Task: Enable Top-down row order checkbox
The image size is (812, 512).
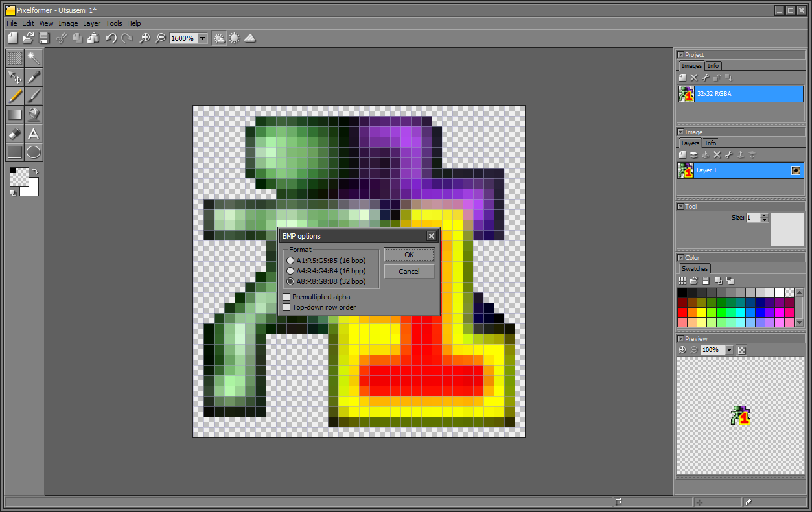Action: (x=319, y=307)
